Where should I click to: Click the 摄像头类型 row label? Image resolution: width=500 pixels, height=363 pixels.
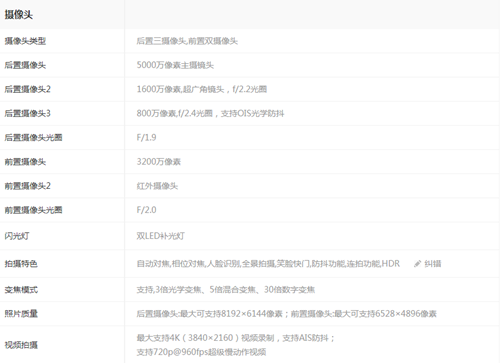[x=25, y=41]
